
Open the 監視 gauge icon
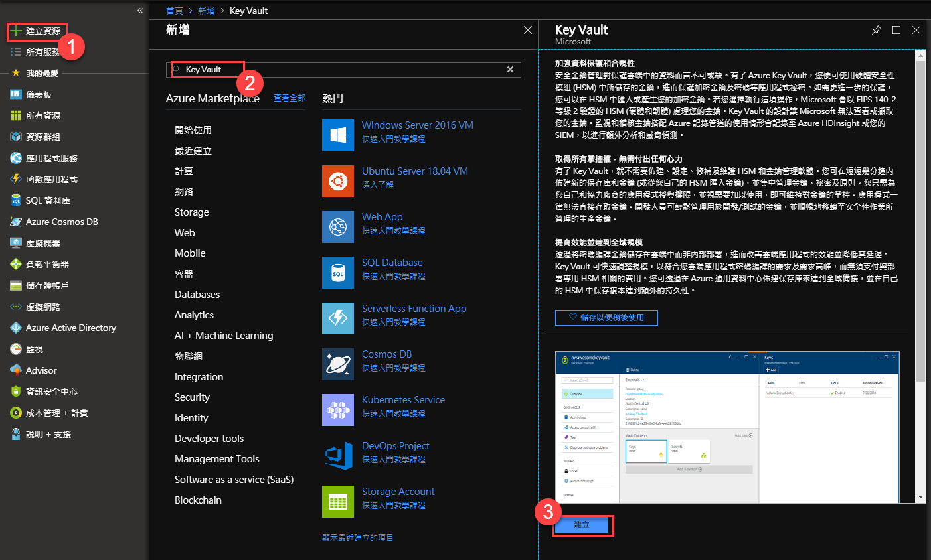click(x=16, y=349)
